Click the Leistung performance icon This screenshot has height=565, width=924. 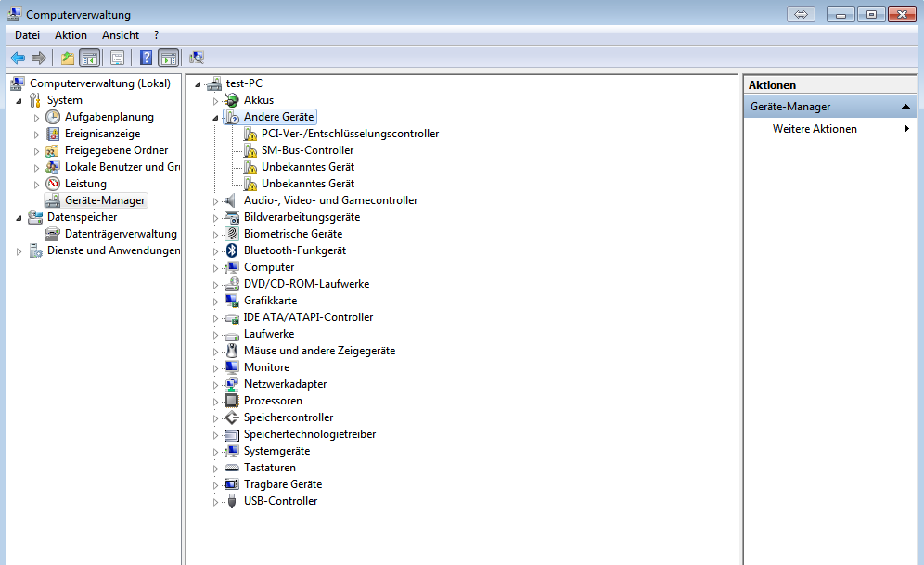[53, 184]
